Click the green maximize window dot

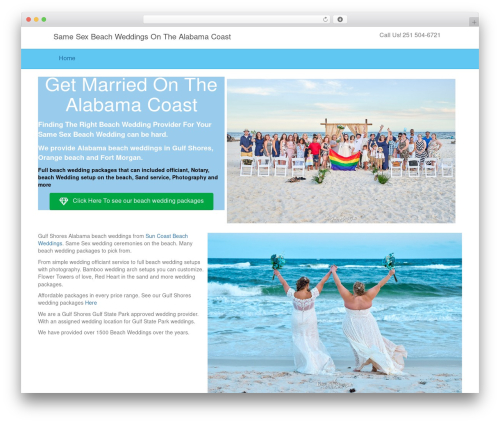(44, 20)
